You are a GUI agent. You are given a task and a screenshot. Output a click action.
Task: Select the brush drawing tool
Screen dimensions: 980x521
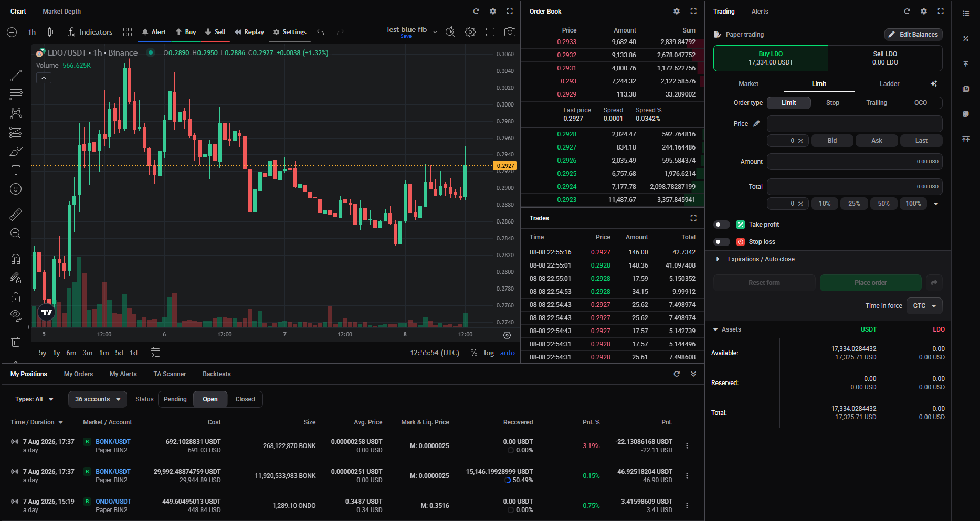pos(16,152)
